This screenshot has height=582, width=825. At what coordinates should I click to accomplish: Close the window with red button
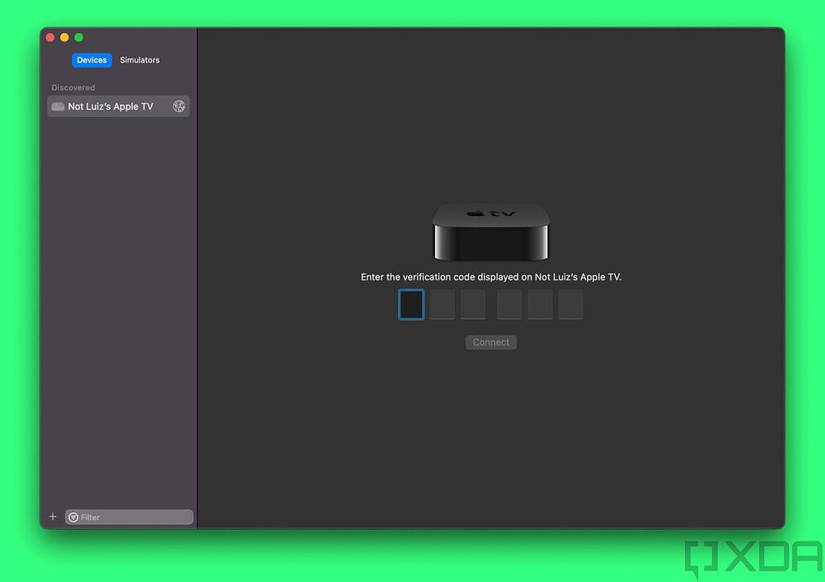pyautogui.click(x=50, y=37)
